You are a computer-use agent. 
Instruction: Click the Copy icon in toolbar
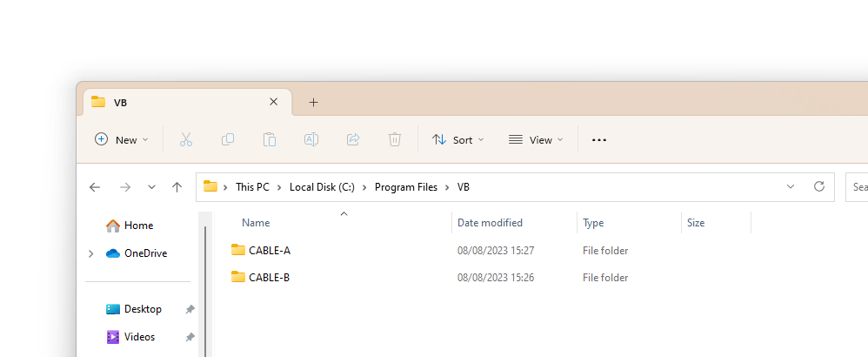(x=228, y=139)
